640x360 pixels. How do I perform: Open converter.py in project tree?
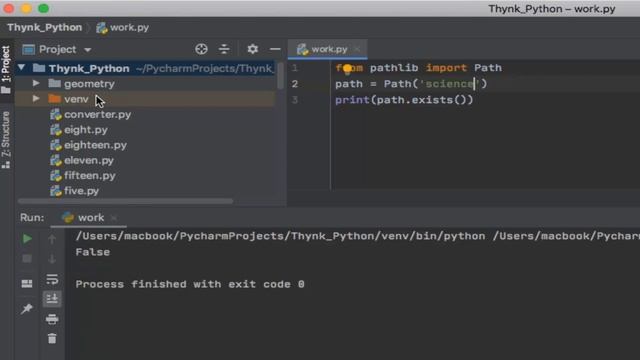pyautogui.click(x=97, y=115)
